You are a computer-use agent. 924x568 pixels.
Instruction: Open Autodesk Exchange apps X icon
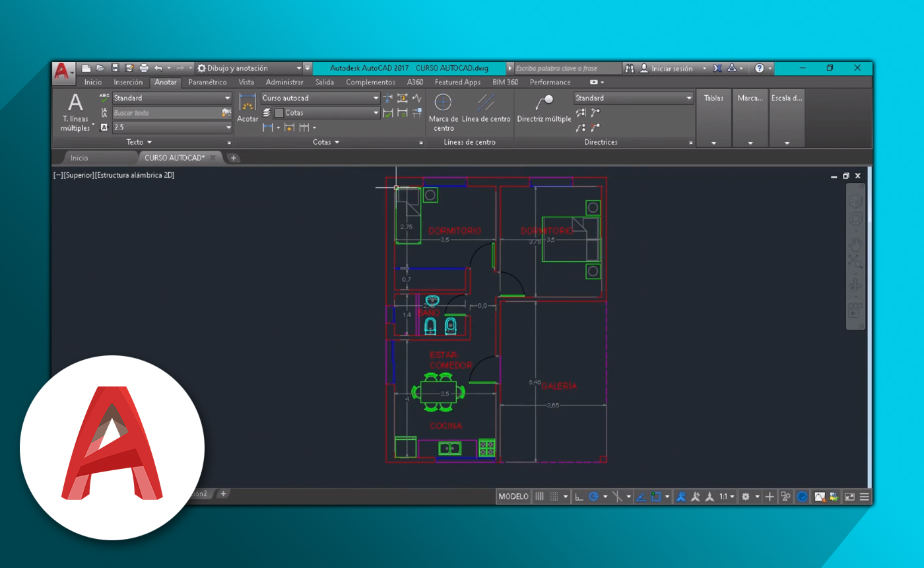coord(717,68)
